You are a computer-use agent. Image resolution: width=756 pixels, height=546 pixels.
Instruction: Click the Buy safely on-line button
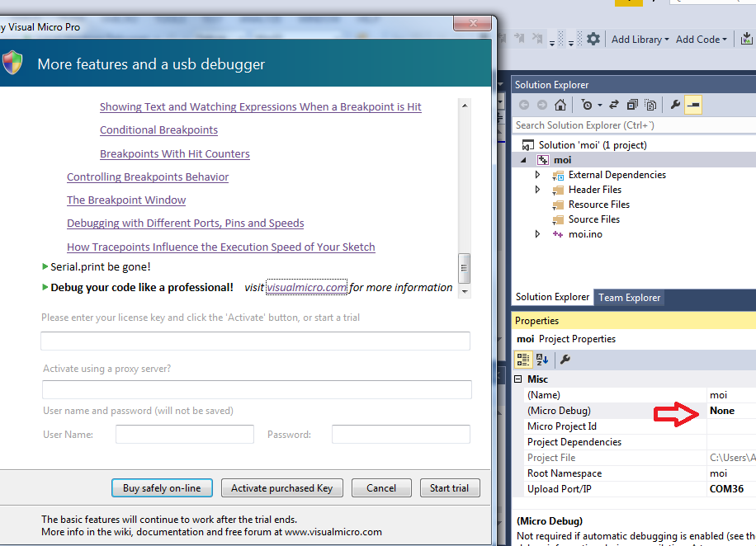pyautogui.click(x=162, y=488)
